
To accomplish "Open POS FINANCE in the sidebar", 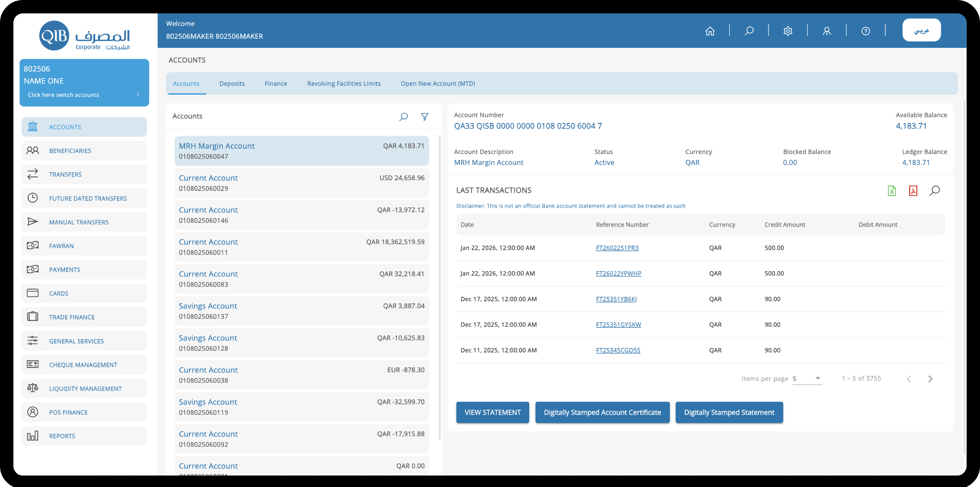I will [84, 412].
